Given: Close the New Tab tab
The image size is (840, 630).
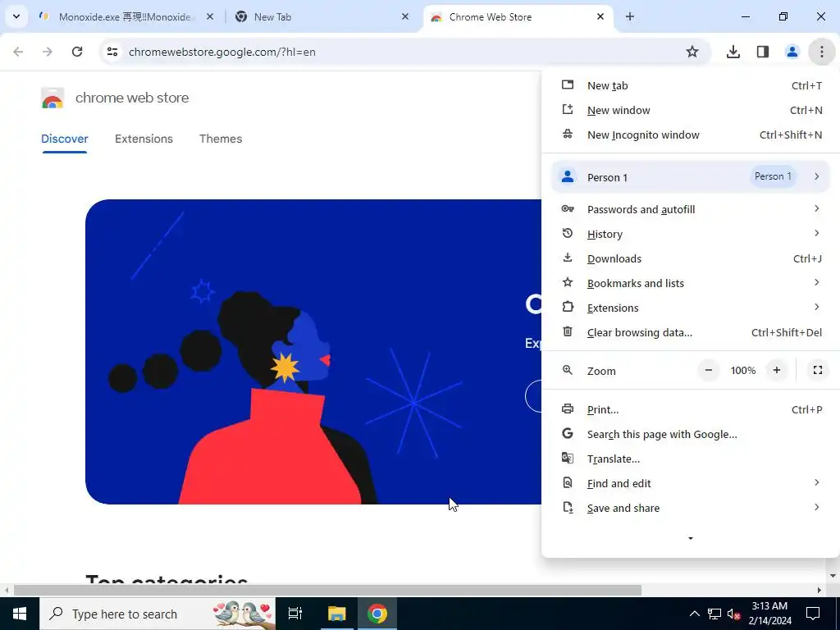Looking at the screenshot, I should pos(405,16).
